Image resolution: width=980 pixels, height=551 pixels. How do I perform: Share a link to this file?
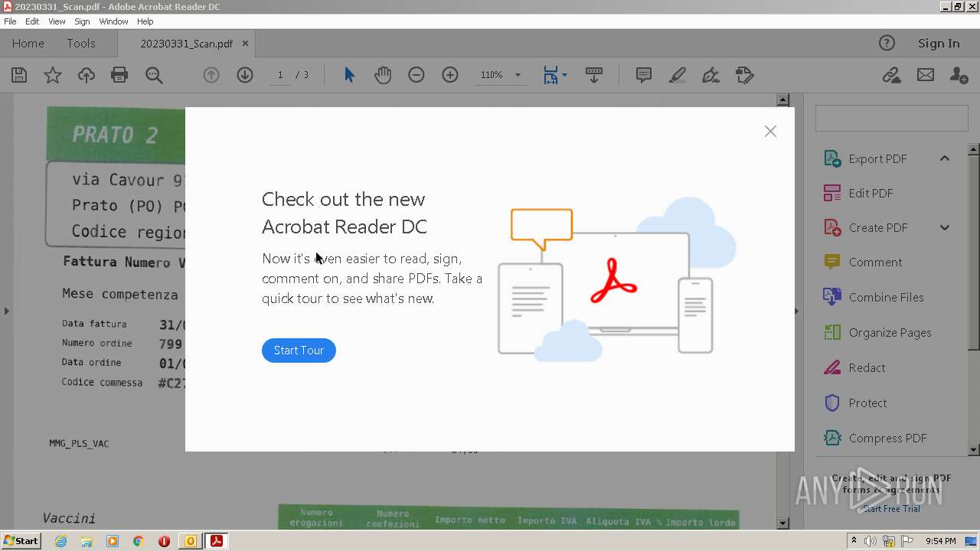tap(891, 75)
